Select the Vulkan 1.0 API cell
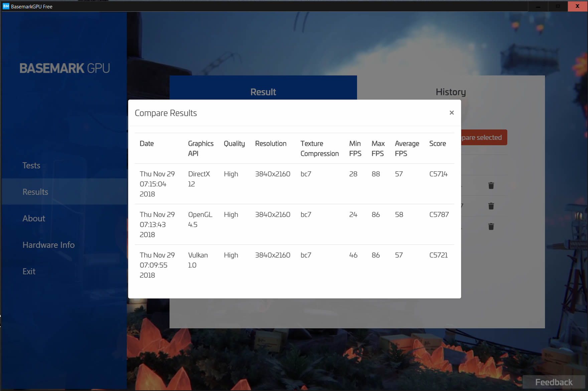The height and width of the screenshot is (391, 588). 198,260
